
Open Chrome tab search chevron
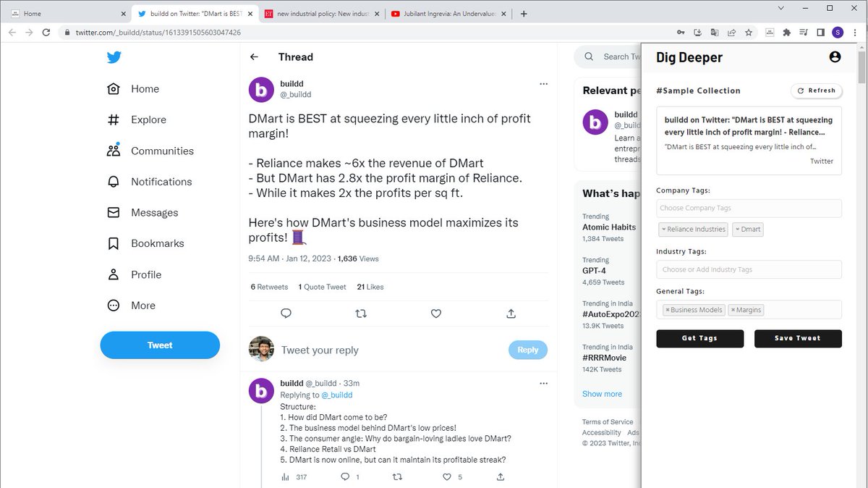(781, 8)
